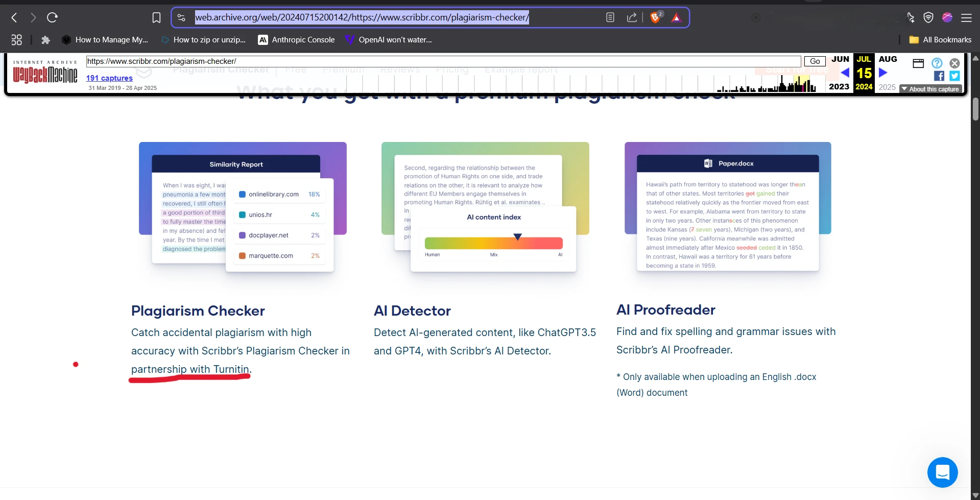This screenshot has width=980, height=500.
Task: Click the onlinelibrary.com 18% row
Action: (x=280, y=195)
